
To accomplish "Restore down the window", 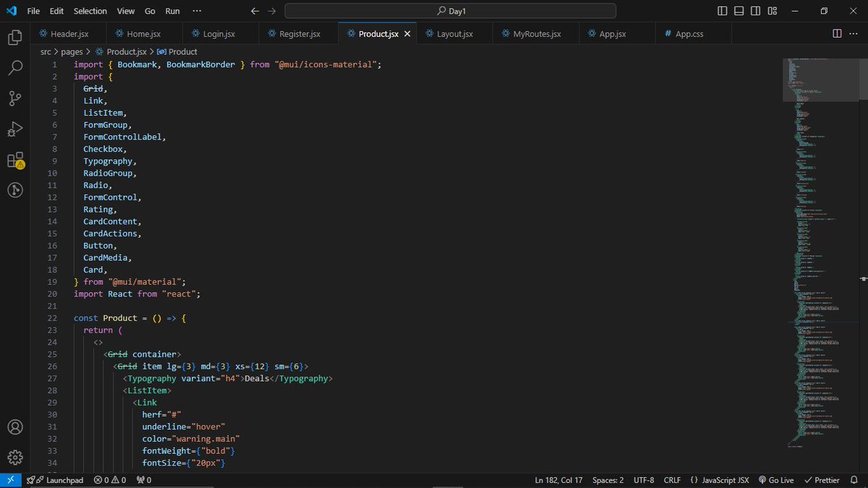I will (824, 11).
